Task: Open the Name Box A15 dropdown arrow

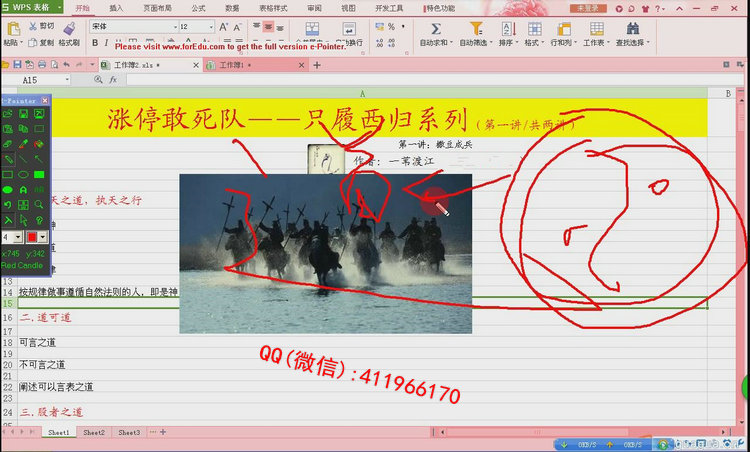Action: pos(67,80)
